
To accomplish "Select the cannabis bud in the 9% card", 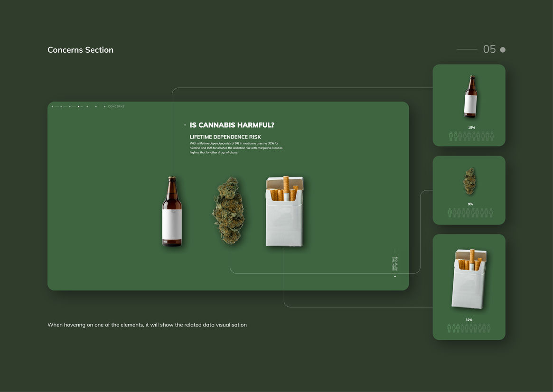I will click(469, 181).
